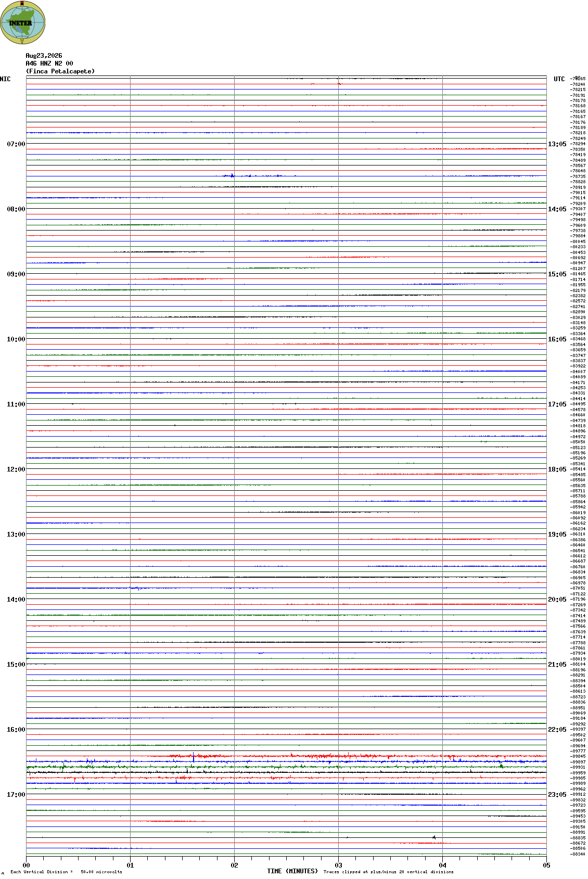588x879 pixels.
Task: Click the A46 HNZ N2 00 station code
Action: coord(49,63)
